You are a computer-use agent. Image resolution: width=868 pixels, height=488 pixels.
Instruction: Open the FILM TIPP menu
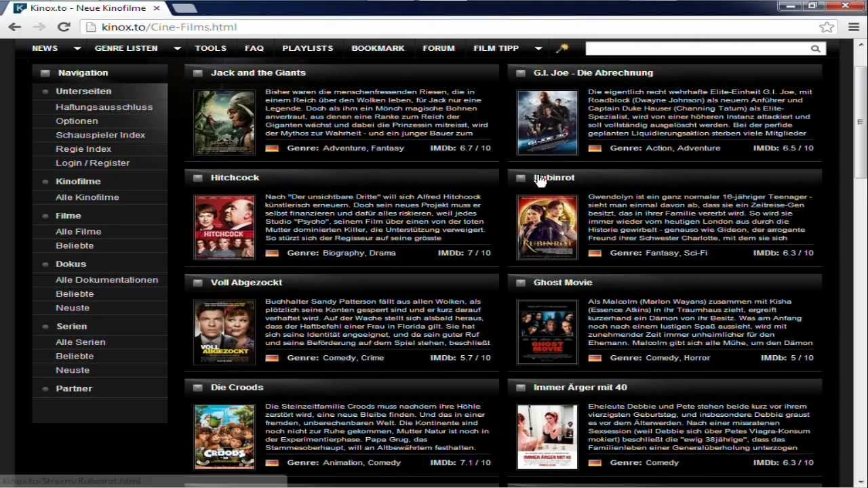point(496,48)
